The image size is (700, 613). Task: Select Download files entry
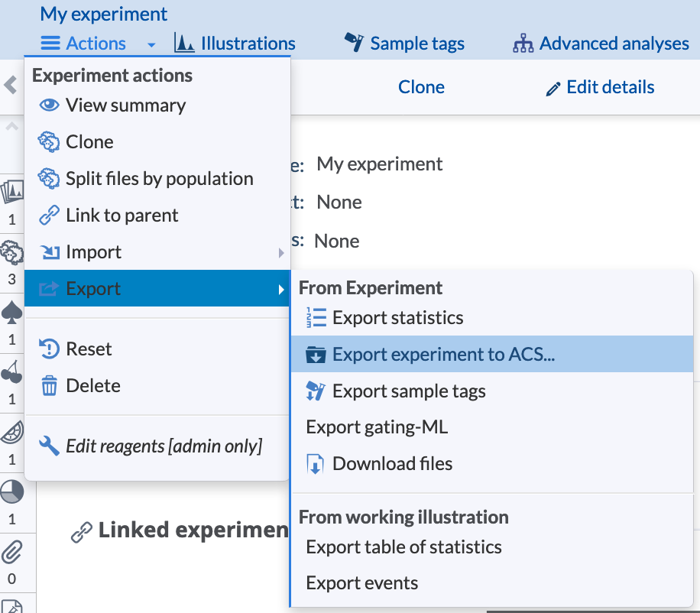click(x=492, y=464)
